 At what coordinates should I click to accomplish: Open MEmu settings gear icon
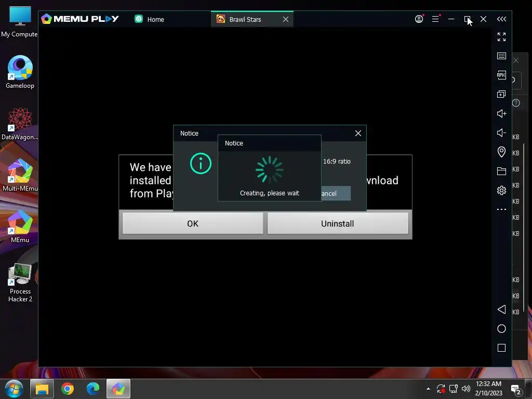click(x=501, y=190)
